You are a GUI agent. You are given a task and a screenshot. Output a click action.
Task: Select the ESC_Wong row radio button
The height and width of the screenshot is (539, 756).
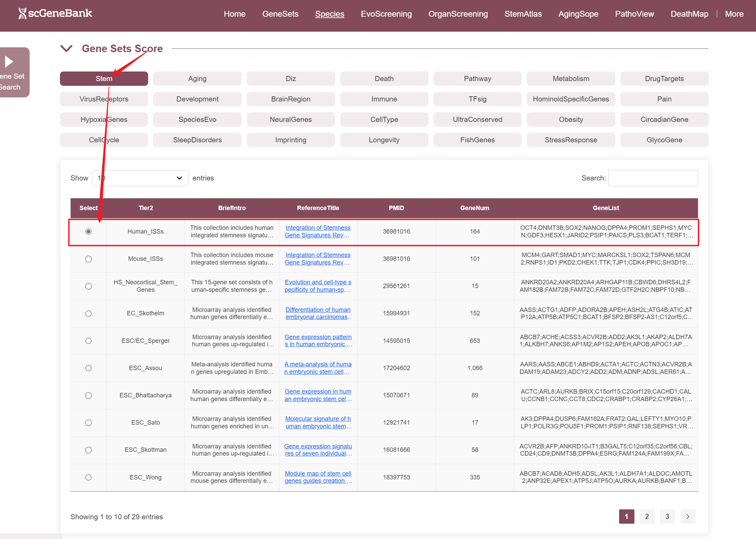click(x=89, y=477)
